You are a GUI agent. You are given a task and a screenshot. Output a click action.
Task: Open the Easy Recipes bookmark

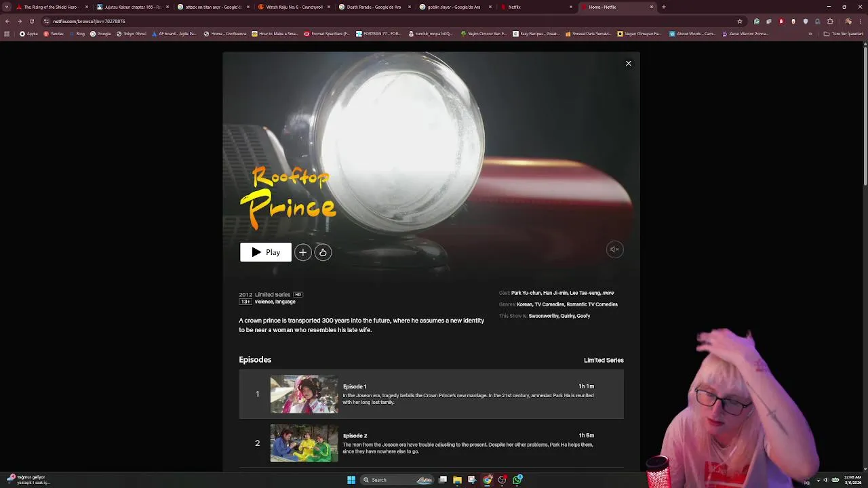click(536, 34)
